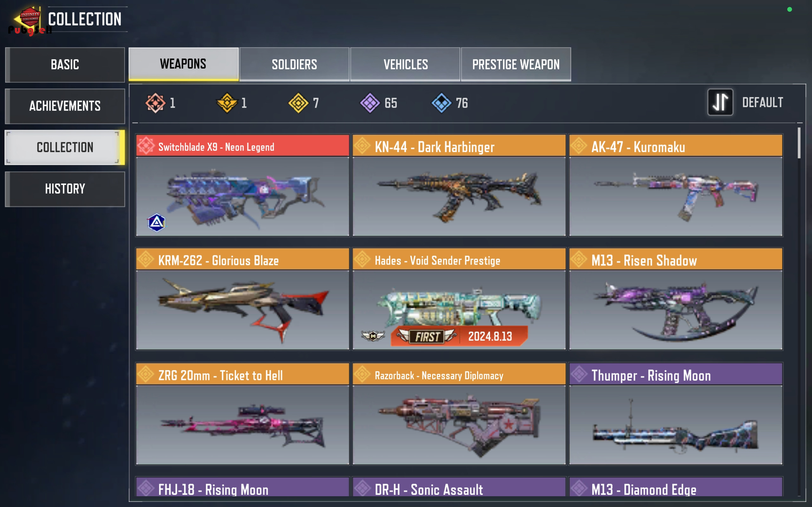
Task: Switch to the PRESTIGE WEAPON tab
Action: click(x=516, y=64)
